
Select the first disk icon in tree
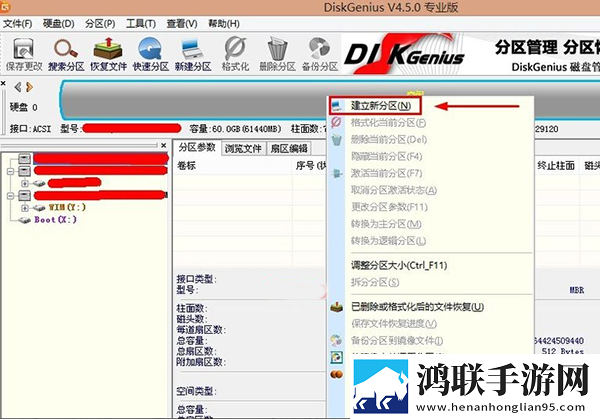pyautogui.click(x=24, y=158)
